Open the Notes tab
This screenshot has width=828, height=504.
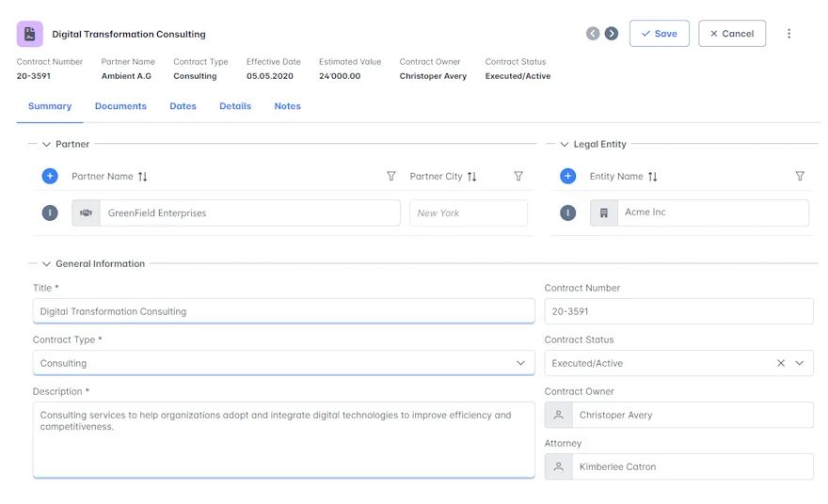click(287, 106)
